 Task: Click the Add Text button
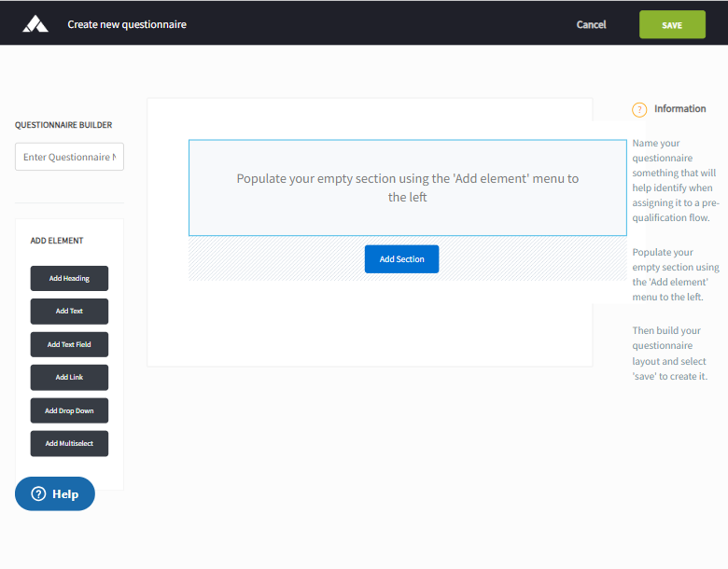tap(69, 312)
